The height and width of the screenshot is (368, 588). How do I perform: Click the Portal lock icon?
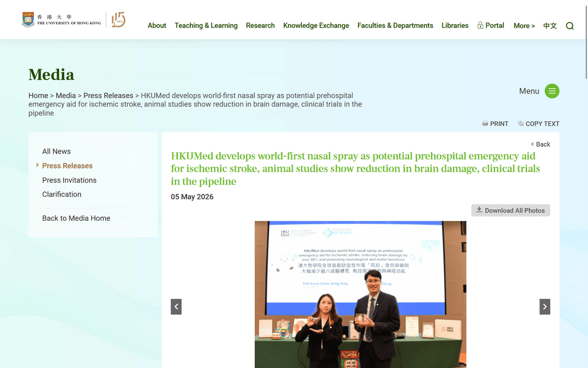[x=480, y=26]
